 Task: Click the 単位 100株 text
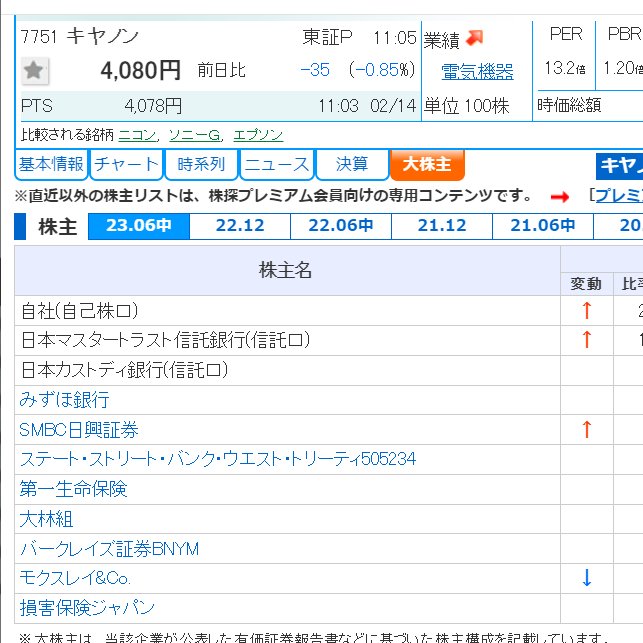pos(466,106)
